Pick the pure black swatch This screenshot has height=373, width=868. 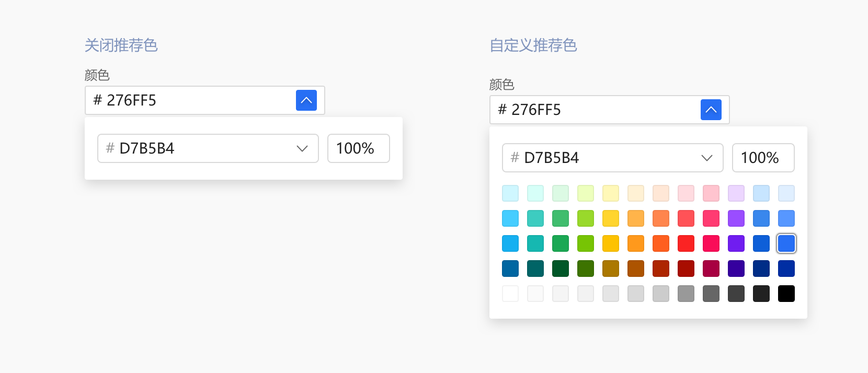[x=786, y=294]
